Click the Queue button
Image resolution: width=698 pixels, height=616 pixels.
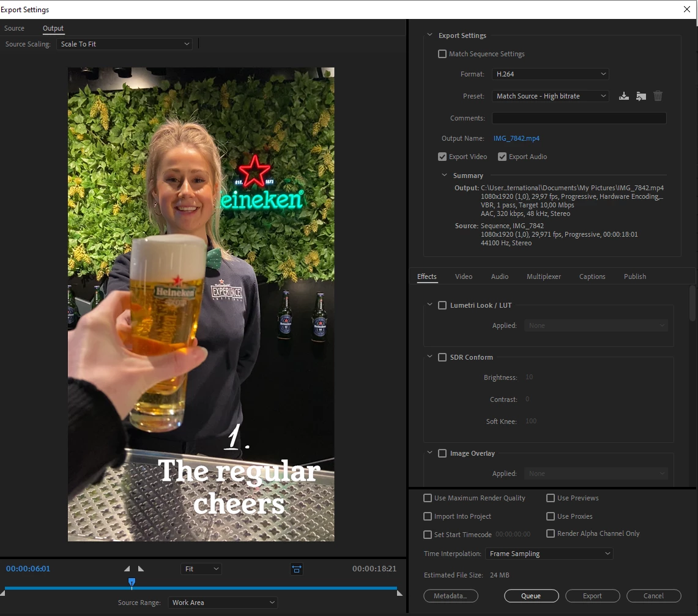click(531, 596)
